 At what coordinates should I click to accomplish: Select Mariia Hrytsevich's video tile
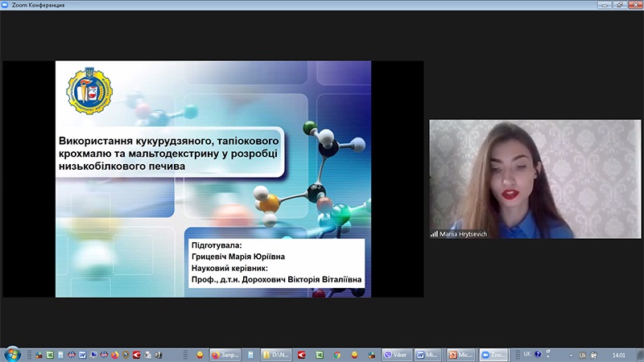click(x=535, y=179)
